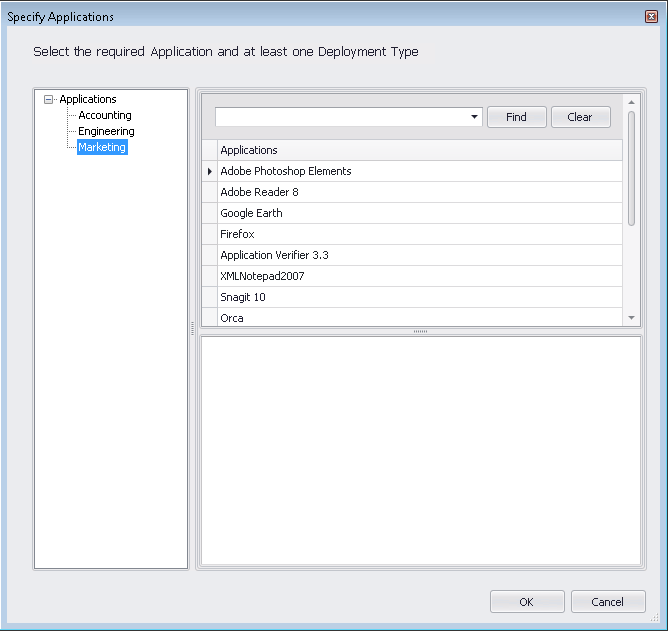Select Application Verifier 3.3 row
The image size is (668, 631).
point(275,255)
